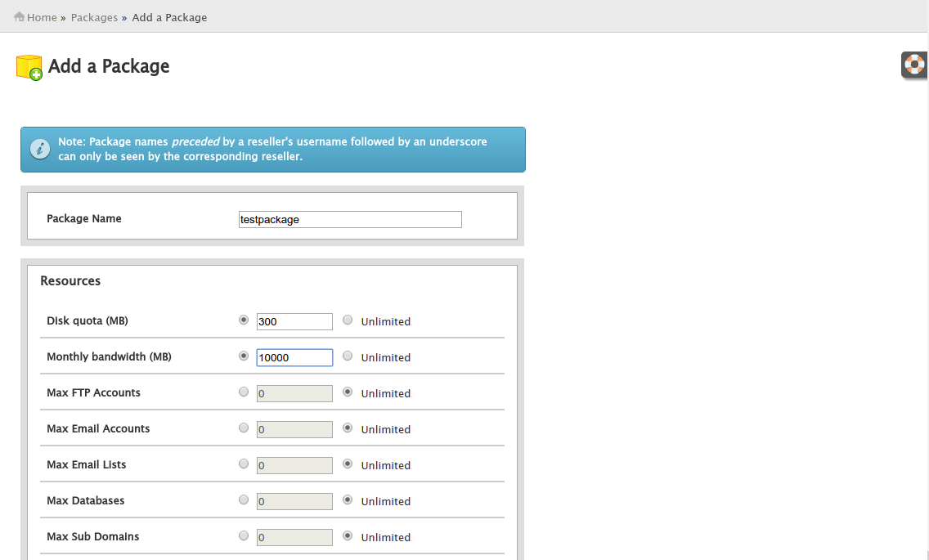
Task: Select the custom Disk quota radio button
Action: [244, 320]
